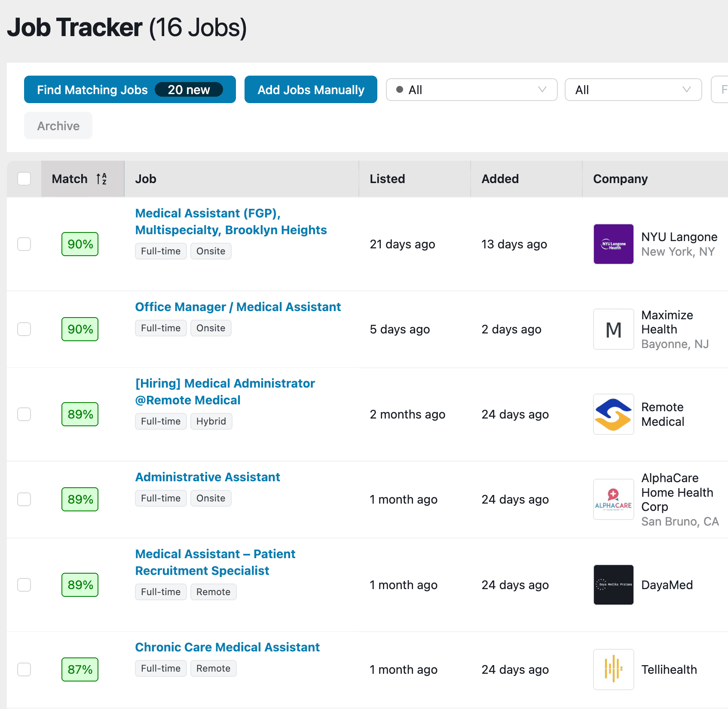This screenshot has width=728, height=709.
Task: Click Full-time tag on Medical Assistant (FGP)
Action: pyautogui.click(x=161, y=251)
